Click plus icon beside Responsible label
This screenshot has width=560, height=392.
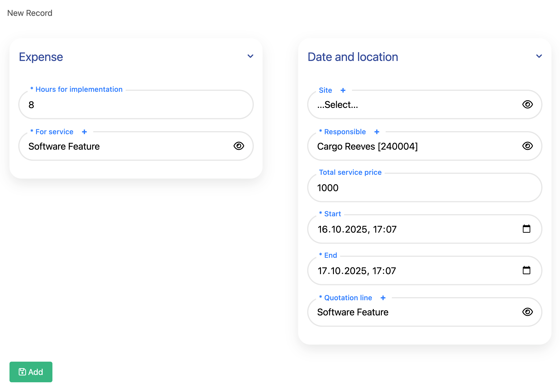(x=377, y=132)
